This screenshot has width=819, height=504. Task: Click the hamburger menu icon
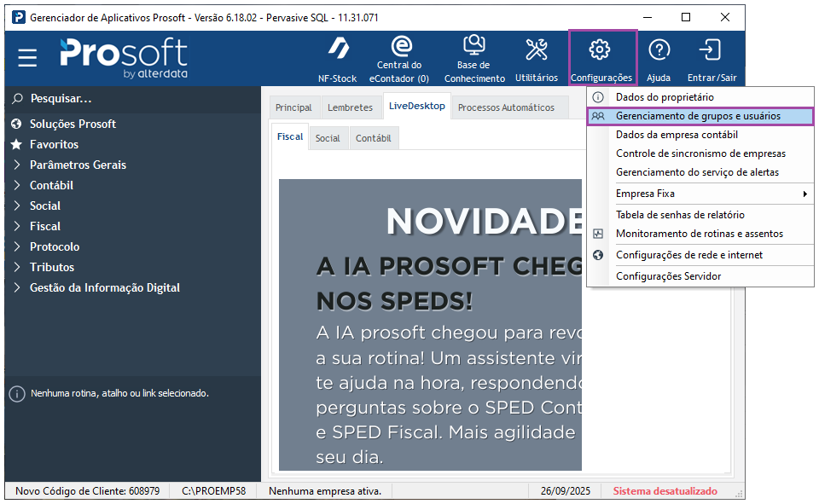coord(28,58)
